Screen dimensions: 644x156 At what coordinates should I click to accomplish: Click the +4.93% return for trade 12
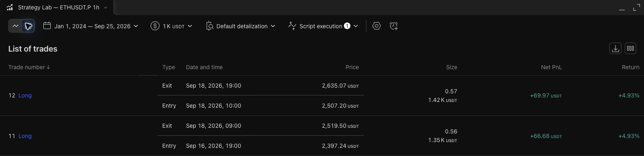[629, 95]
